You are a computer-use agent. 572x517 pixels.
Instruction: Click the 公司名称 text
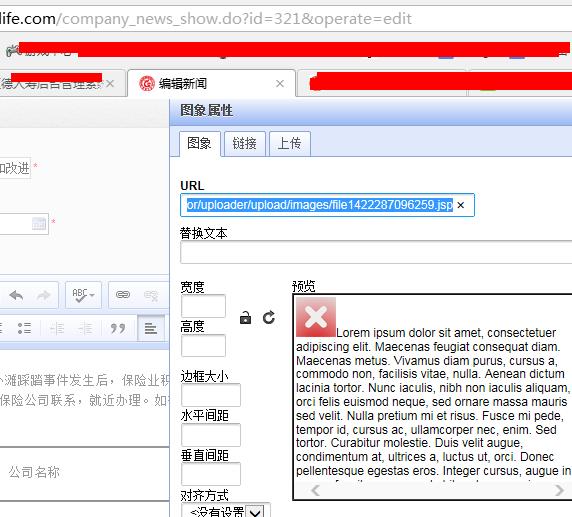coord(34,472)
